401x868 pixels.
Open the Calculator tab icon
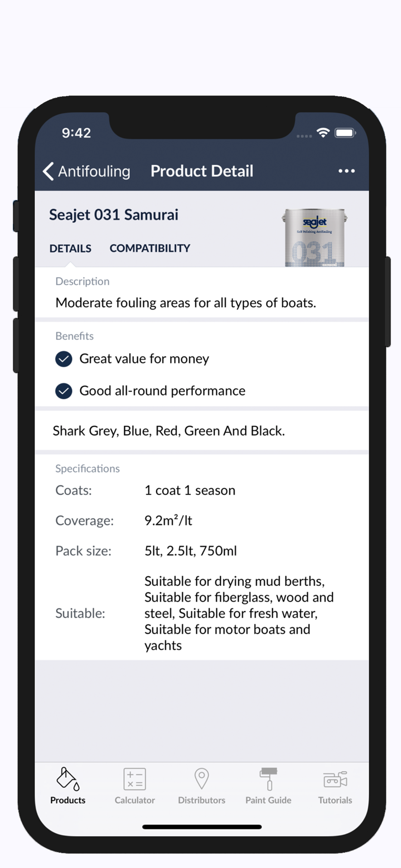pos(135,779)
